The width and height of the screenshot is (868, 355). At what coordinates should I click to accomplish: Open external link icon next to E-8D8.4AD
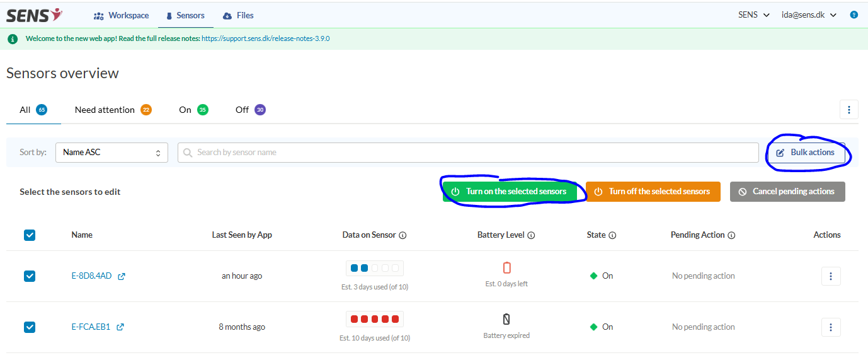(122, 276)
